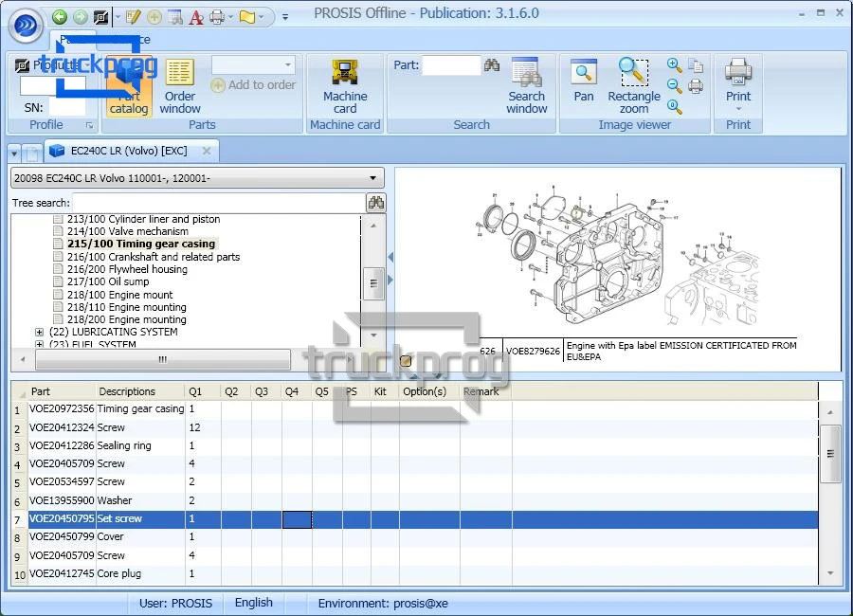Open the search window icon in quick toolbar

coord(175,17)
